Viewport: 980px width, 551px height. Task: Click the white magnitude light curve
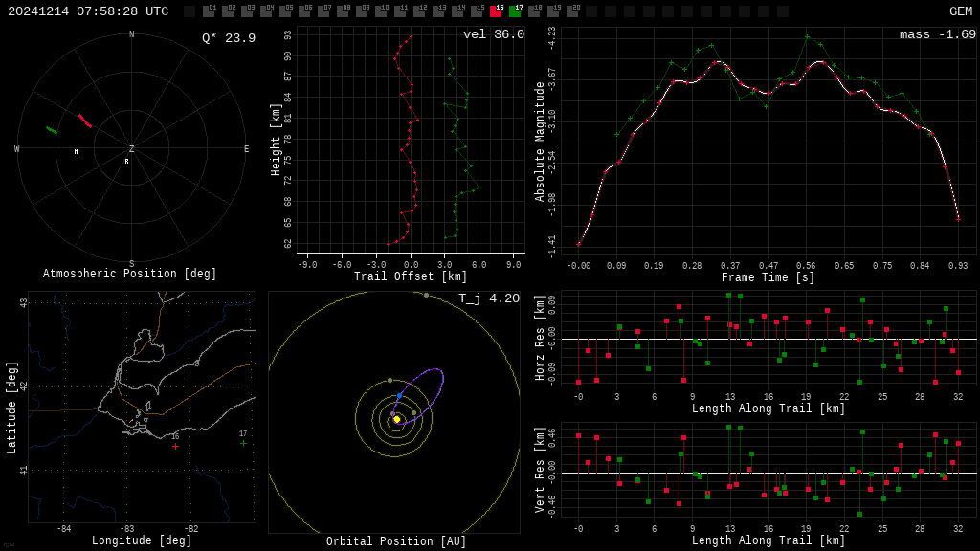(770, 93)
